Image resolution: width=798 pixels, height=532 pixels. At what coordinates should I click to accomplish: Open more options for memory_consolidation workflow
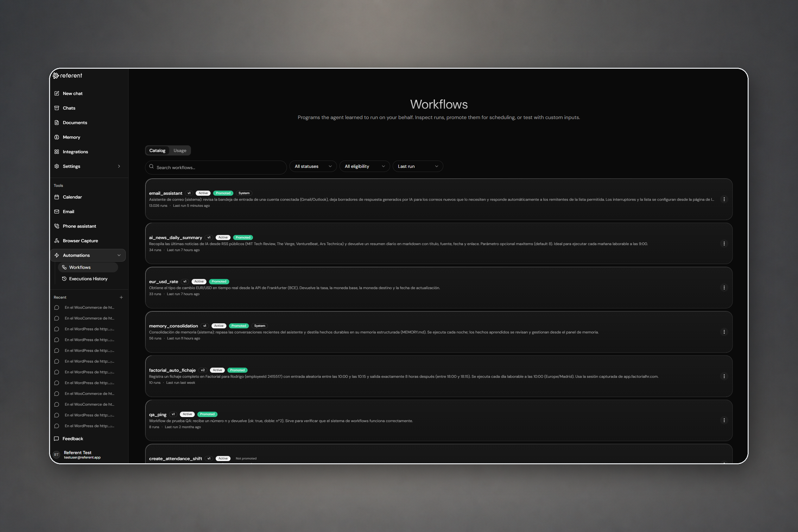(724, 332)
